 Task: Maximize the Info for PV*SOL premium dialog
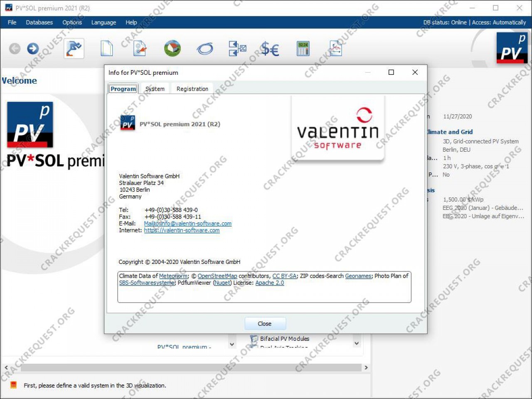(x=391, y=72)
